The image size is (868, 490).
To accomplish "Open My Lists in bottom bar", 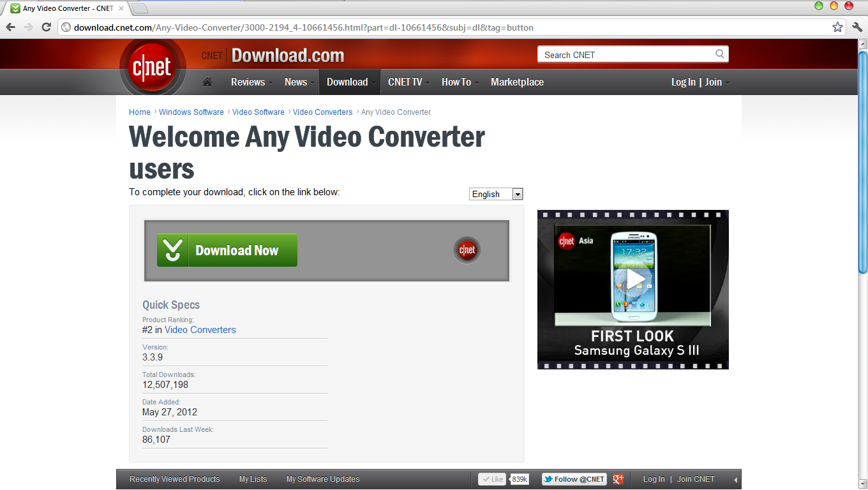I will coord(253,479).
